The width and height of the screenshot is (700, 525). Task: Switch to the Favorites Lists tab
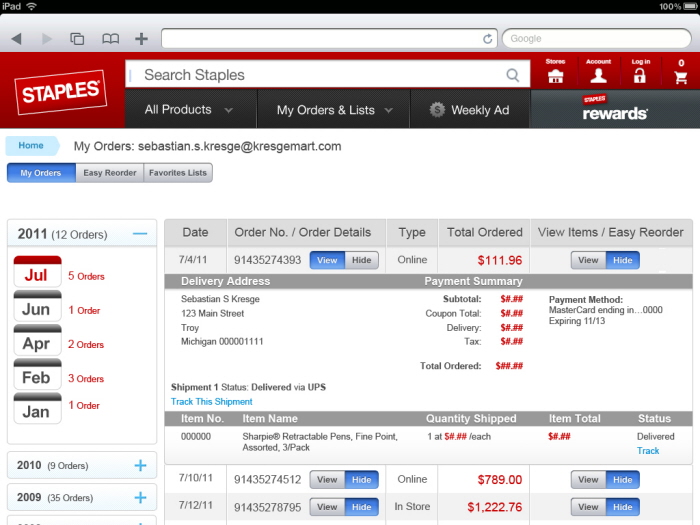(x=178, y=173)
